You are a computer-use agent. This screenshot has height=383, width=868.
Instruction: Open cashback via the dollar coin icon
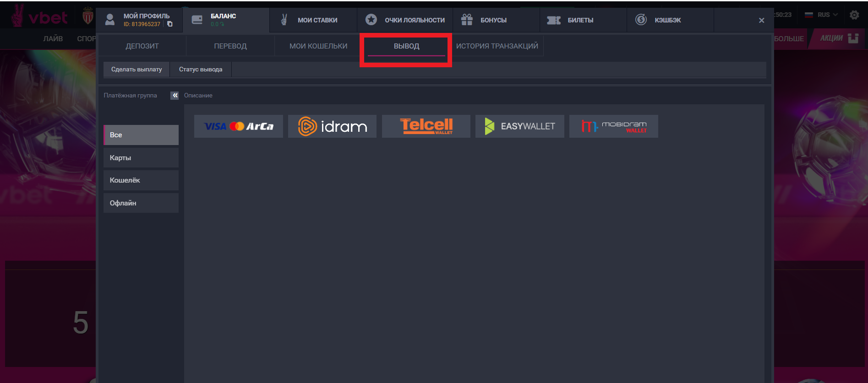coord(641,20)
